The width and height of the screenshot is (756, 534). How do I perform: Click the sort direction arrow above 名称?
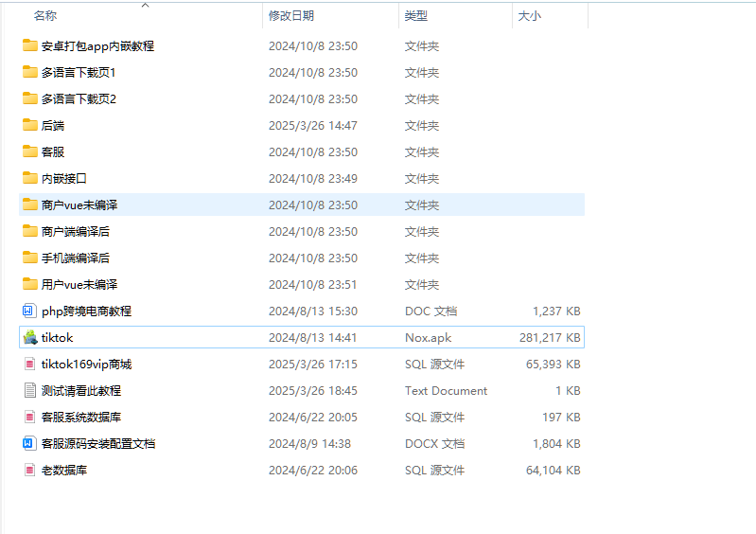145,6
